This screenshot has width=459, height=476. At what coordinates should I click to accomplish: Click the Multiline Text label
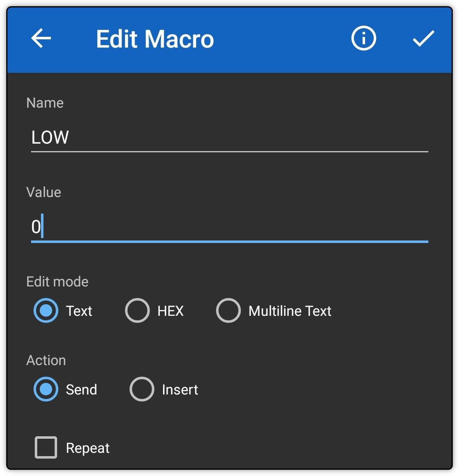(290, 311)
